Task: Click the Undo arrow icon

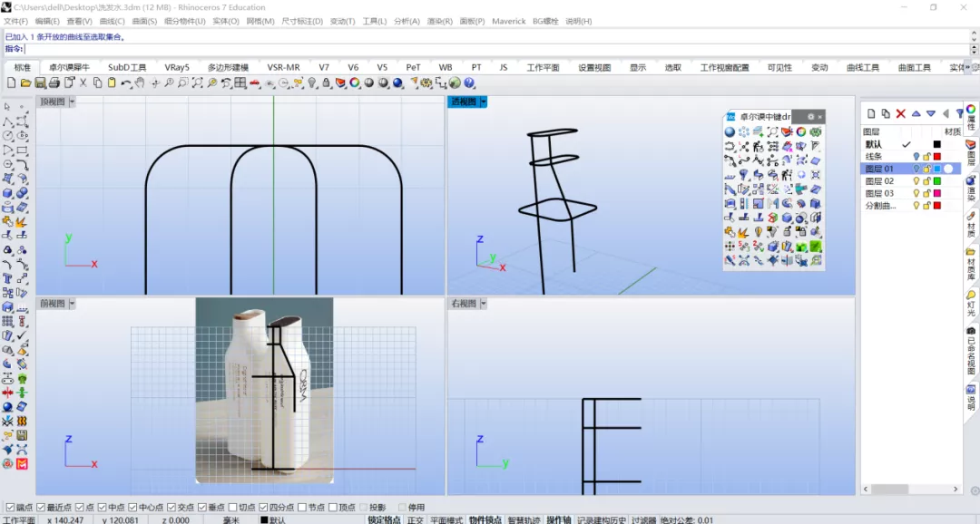Action: pos(126,82)
